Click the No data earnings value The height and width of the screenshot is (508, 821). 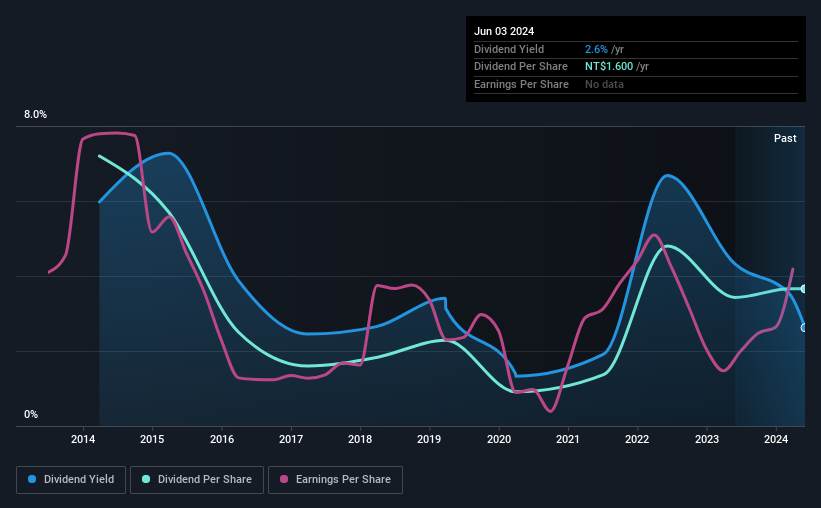tap(604, 84)
